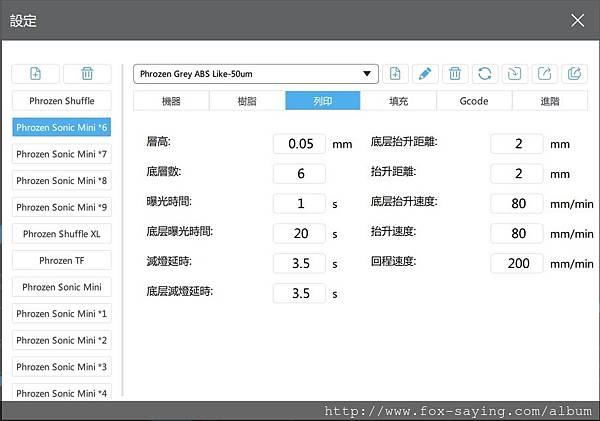
Task: Click the 曝光時間 field showing 1
Action: (300, 203)
